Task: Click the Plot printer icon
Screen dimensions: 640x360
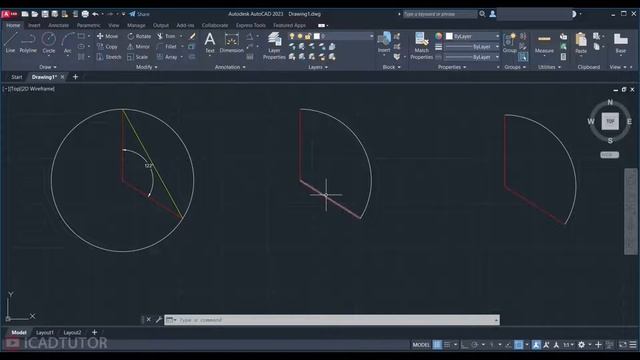Action: coord(85,14)
